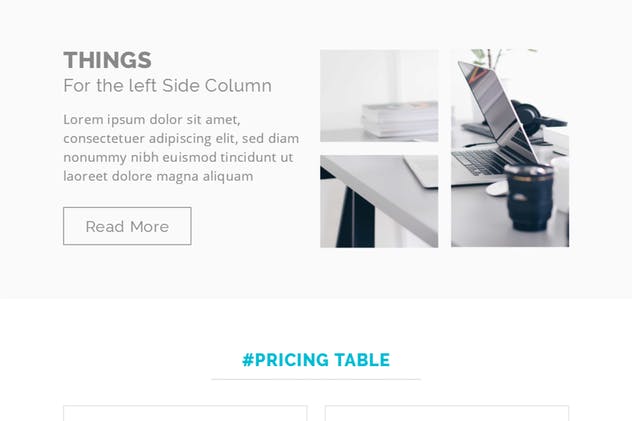Open the desk corner image tile
This screenshot has width=632, height=421.
click(379, 201)
